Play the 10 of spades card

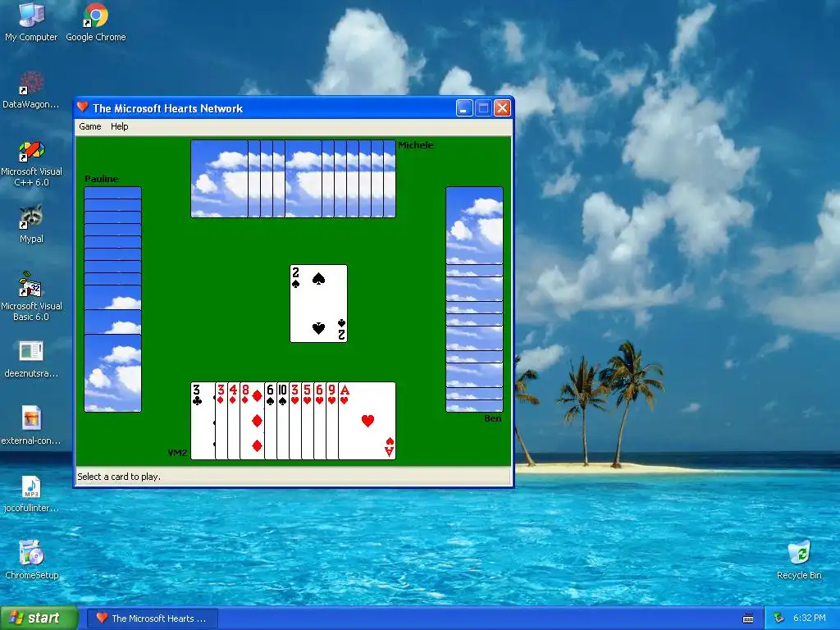tap(283, 421)
